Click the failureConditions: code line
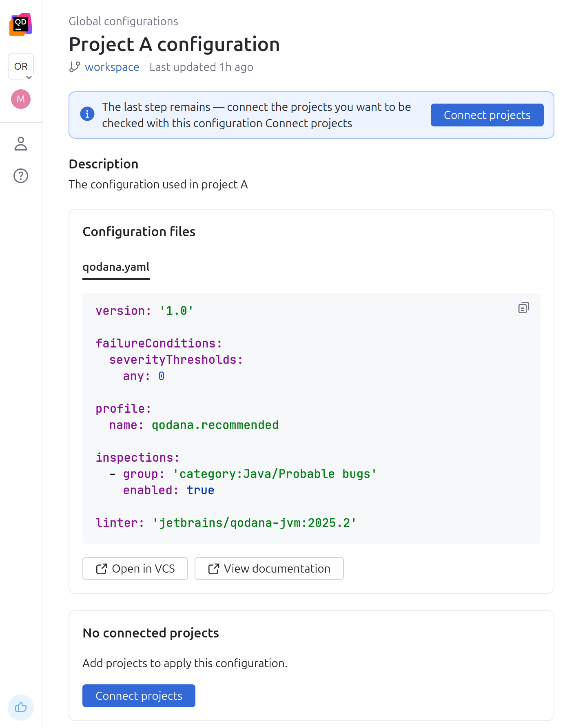This screenshot has height=728, width=576. [159, 343]
